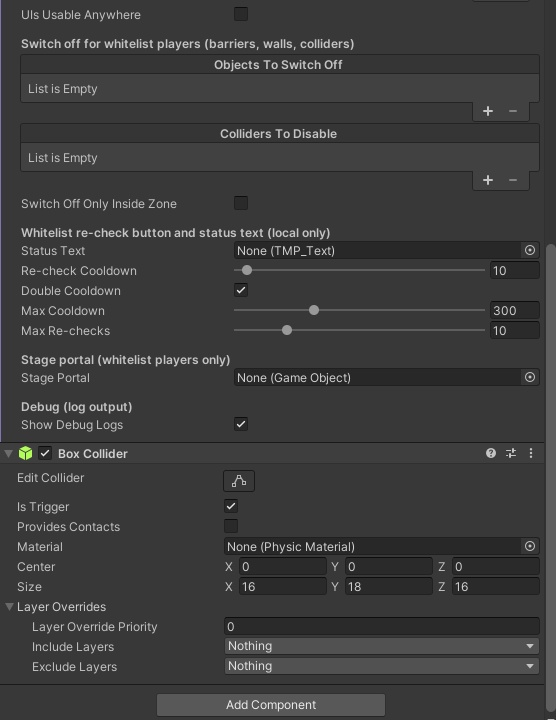Viewport: 556px width, 720px height.
Task: Adjust the Max Re-checks slider handle
Action: pos(287,330)
